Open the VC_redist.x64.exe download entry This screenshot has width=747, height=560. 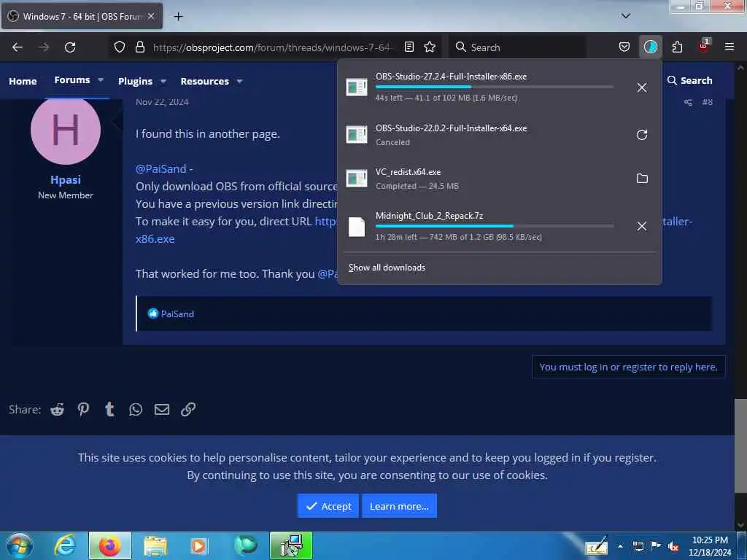pyautogui.click(x=481, y=179)
